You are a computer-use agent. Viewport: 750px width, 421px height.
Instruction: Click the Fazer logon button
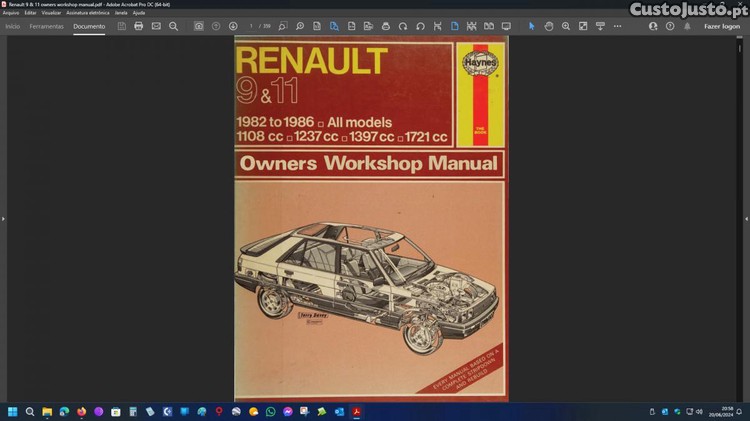coord(722,26)
